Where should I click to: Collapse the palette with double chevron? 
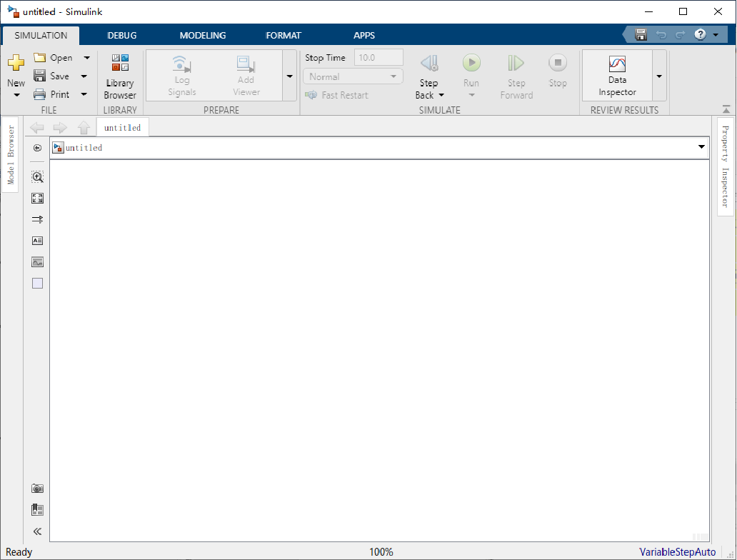38,531
